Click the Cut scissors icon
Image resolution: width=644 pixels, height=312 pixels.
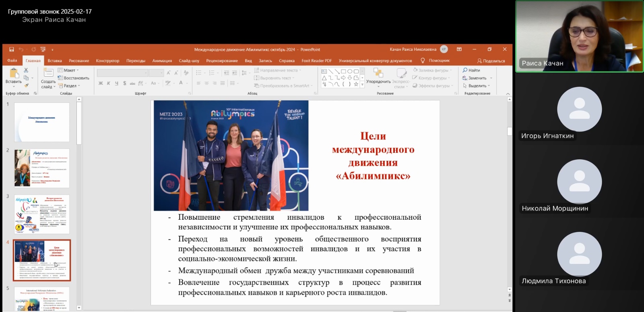[26, 70]
